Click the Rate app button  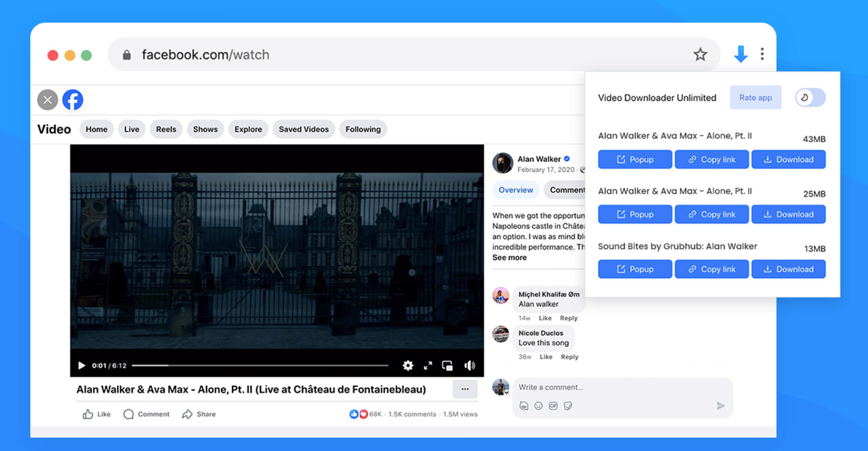pyautogui.click(x=755, y=98)
